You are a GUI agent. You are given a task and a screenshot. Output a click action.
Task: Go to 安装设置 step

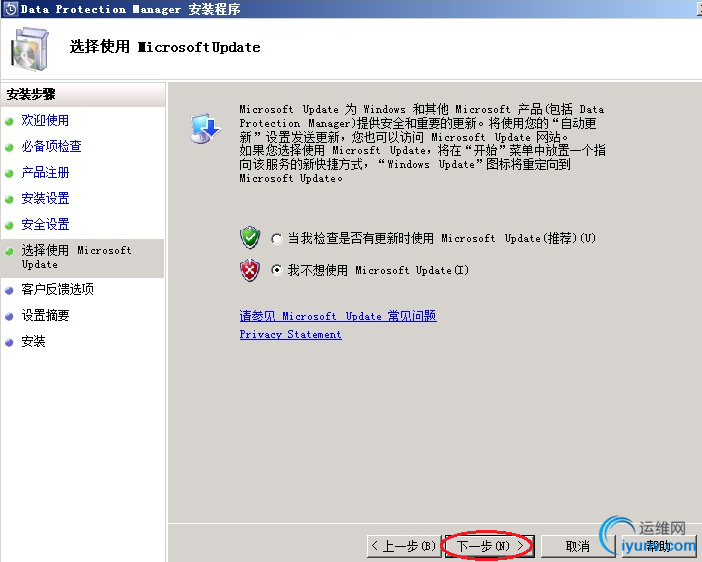[45, 198]
